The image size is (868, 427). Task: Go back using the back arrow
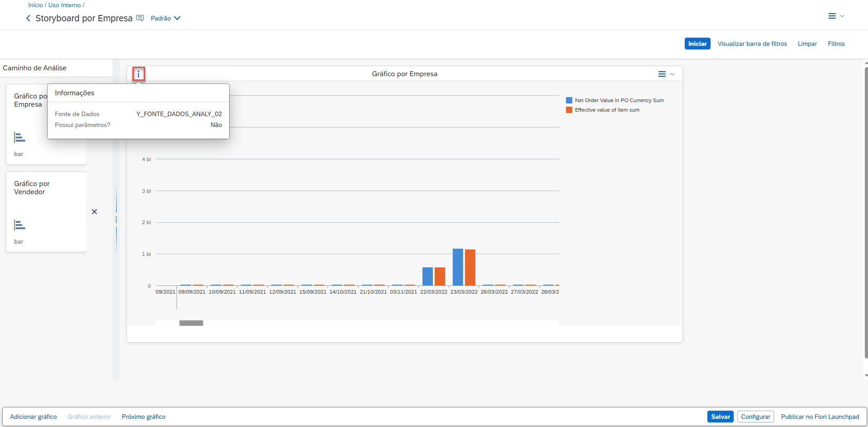(28, 18)
